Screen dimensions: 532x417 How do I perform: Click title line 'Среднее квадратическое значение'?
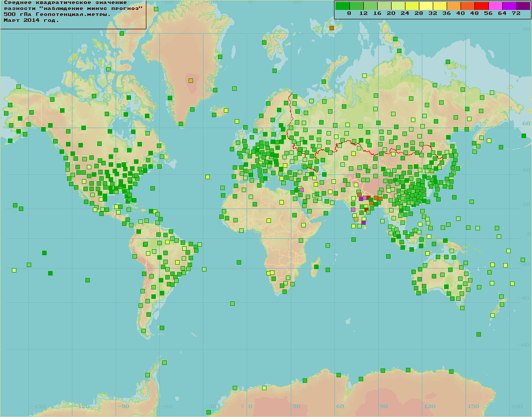tap(66, 2)
